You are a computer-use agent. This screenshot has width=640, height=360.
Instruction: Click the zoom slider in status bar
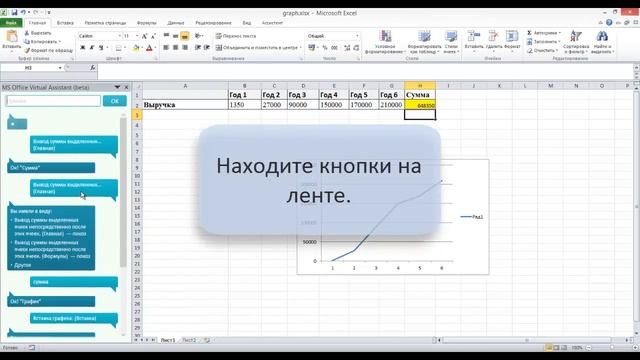611,347
